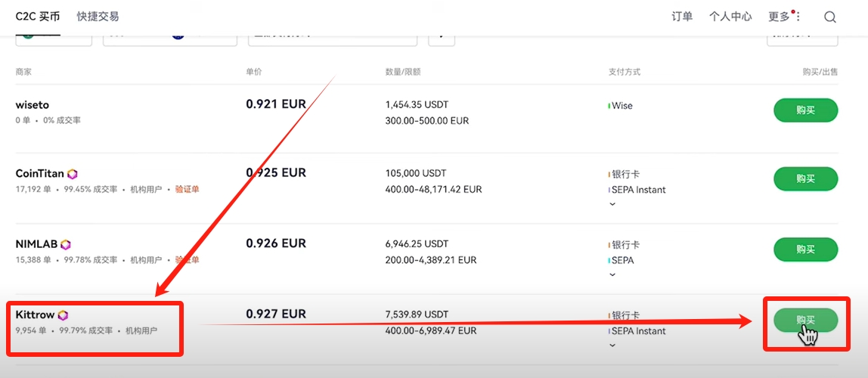
Task: Click CoinTitan's 银行卡 payment label
Action: 625,175
